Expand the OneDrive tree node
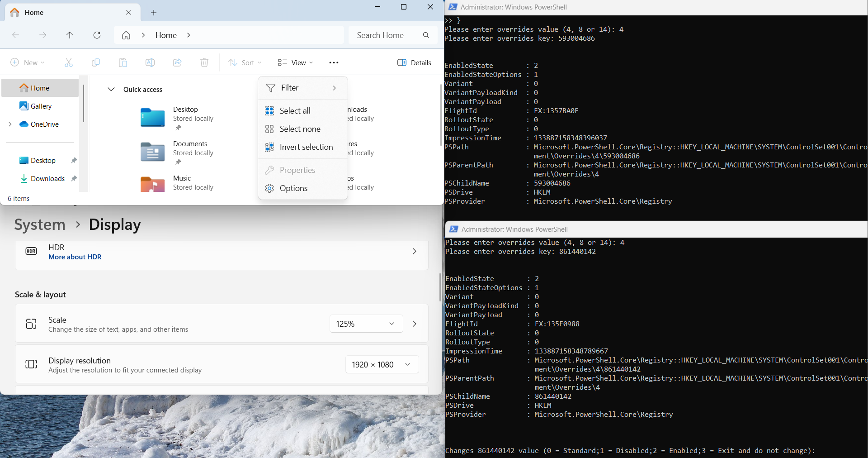868x458 pixels. tap(10, 124)
